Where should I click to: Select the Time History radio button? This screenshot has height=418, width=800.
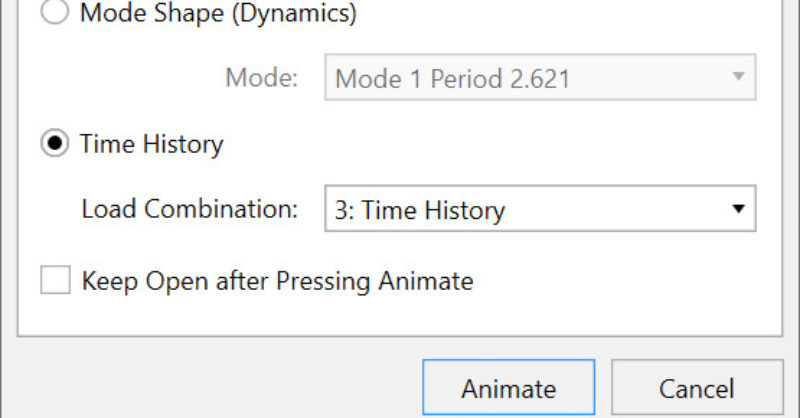53,144
